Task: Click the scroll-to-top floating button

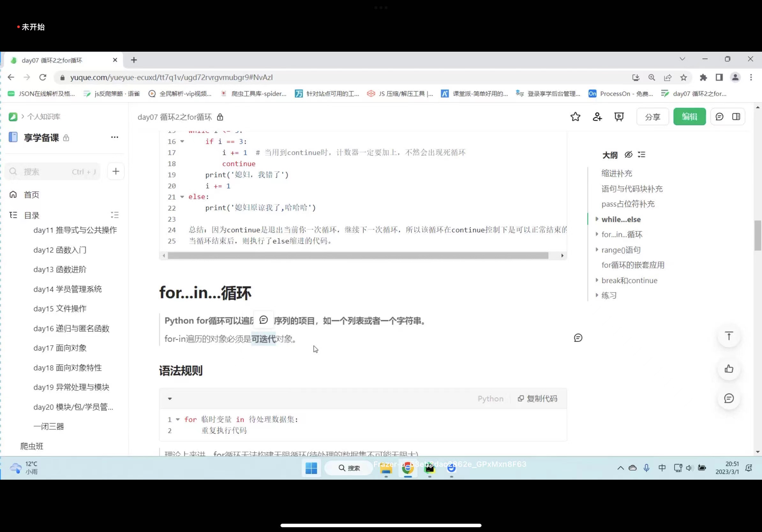Action: click(729, 336)
